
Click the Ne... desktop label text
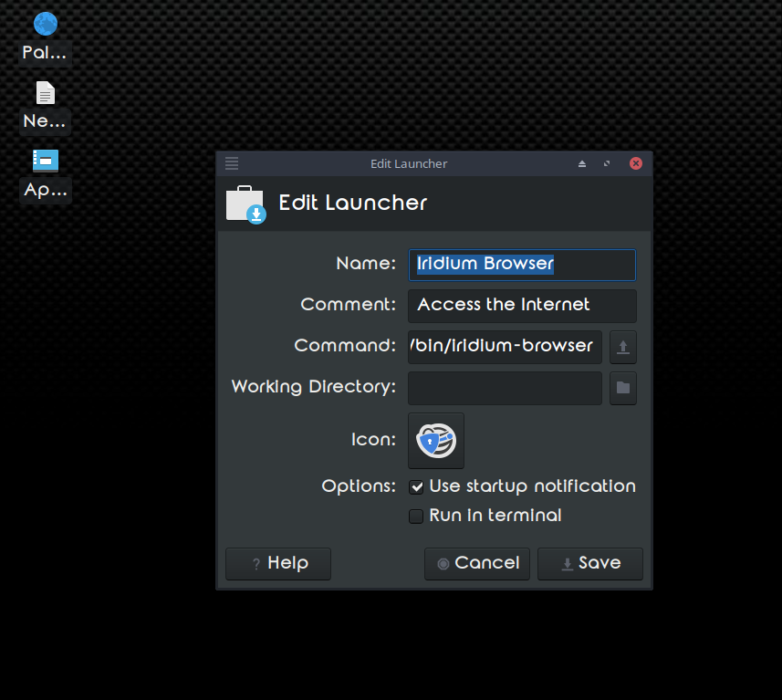(x=45, y=121)
